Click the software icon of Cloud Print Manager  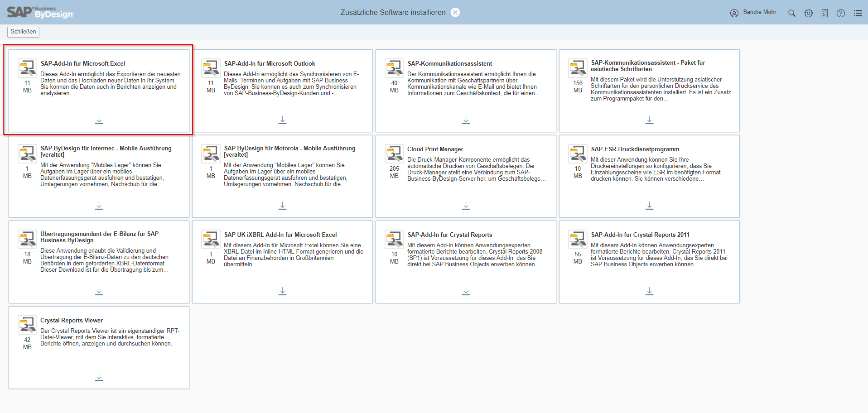395,154
